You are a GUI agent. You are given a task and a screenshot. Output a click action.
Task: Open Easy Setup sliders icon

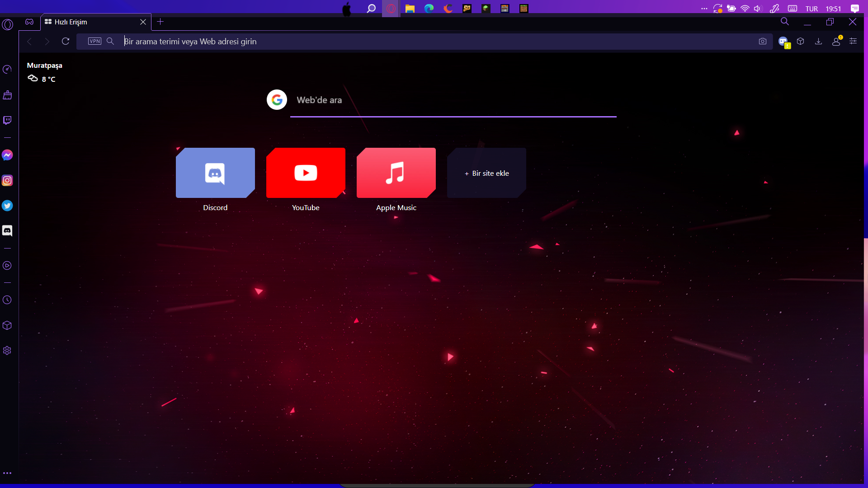tap(853, 41)
